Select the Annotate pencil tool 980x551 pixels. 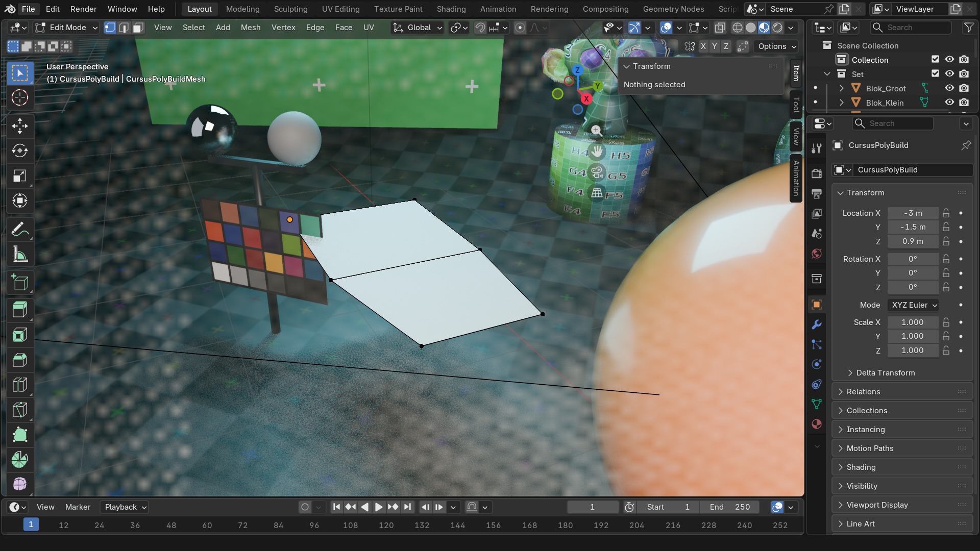point(20,230)
